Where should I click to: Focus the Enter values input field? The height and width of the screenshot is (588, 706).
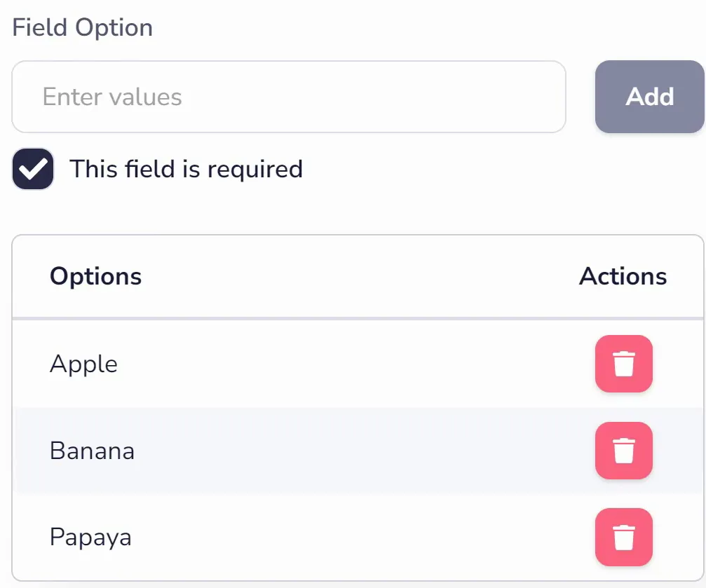(x=289, y=97)
